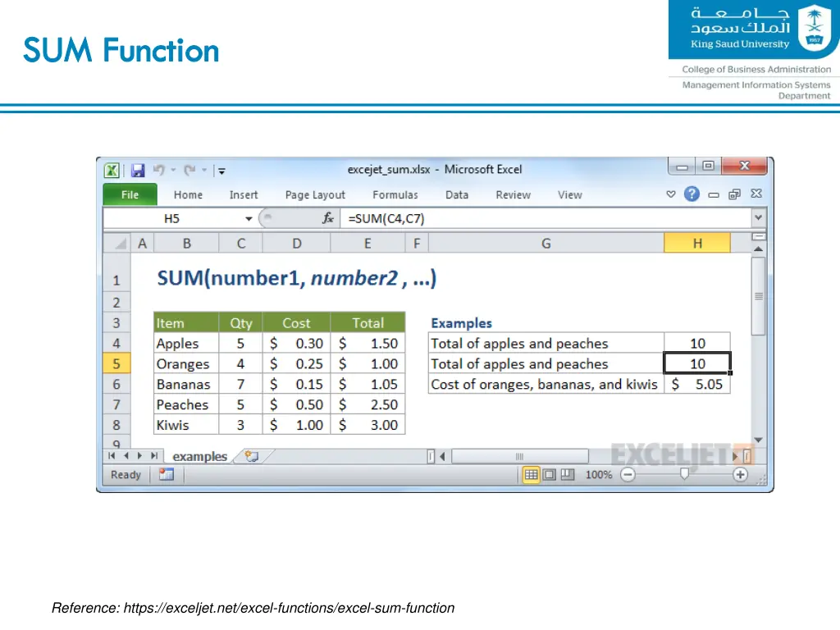This screenshot has height=630, width=840.
Task: Open the Redo history dropdown arrow
Action: [x=204, y=170]
